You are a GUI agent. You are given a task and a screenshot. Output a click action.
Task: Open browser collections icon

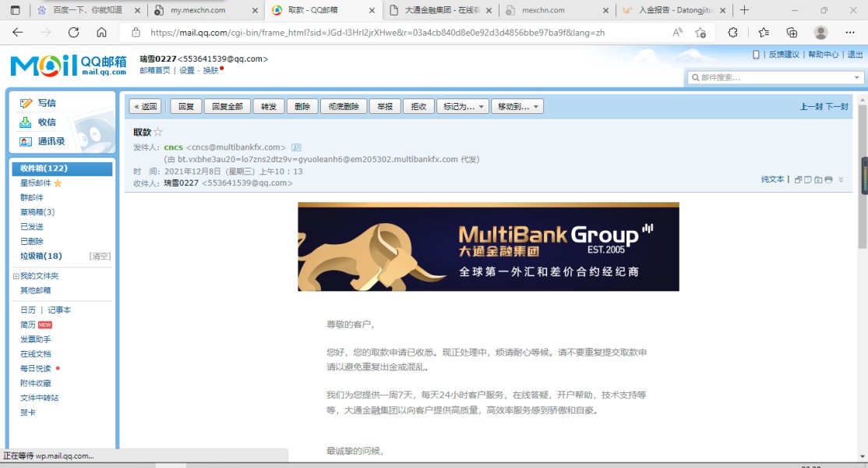[792, 33]
